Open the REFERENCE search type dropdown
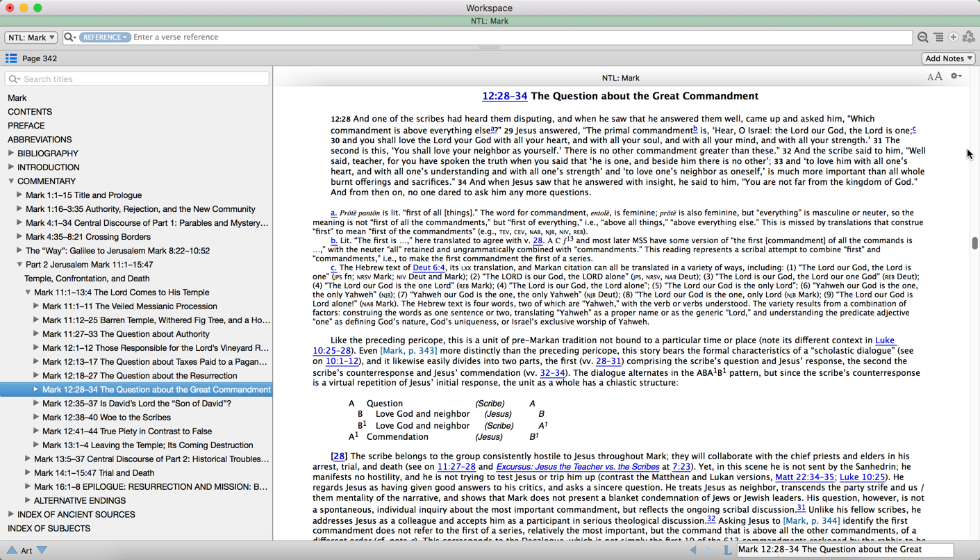The width and height of the screenshot is (980, 560). click(104, 38)
